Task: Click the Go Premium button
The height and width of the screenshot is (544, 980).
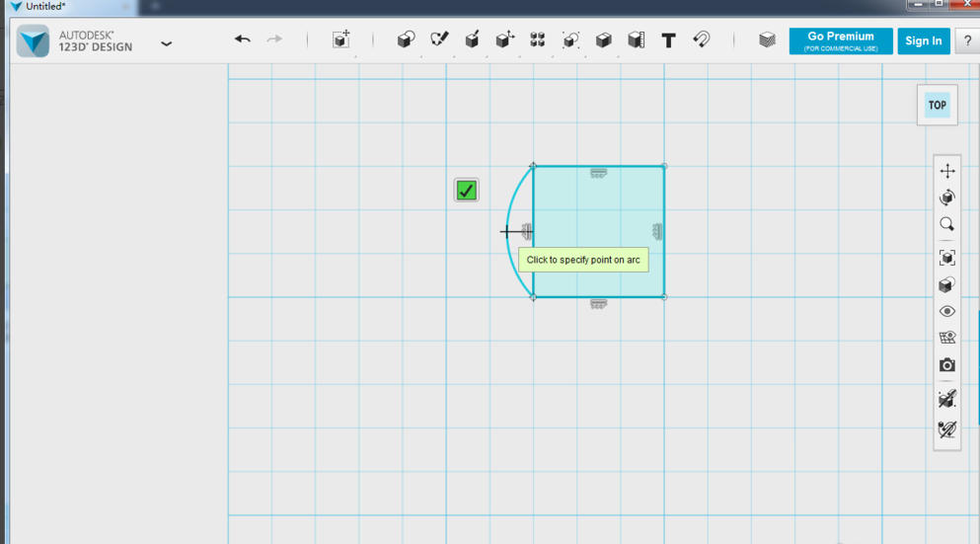Action: 841,41
